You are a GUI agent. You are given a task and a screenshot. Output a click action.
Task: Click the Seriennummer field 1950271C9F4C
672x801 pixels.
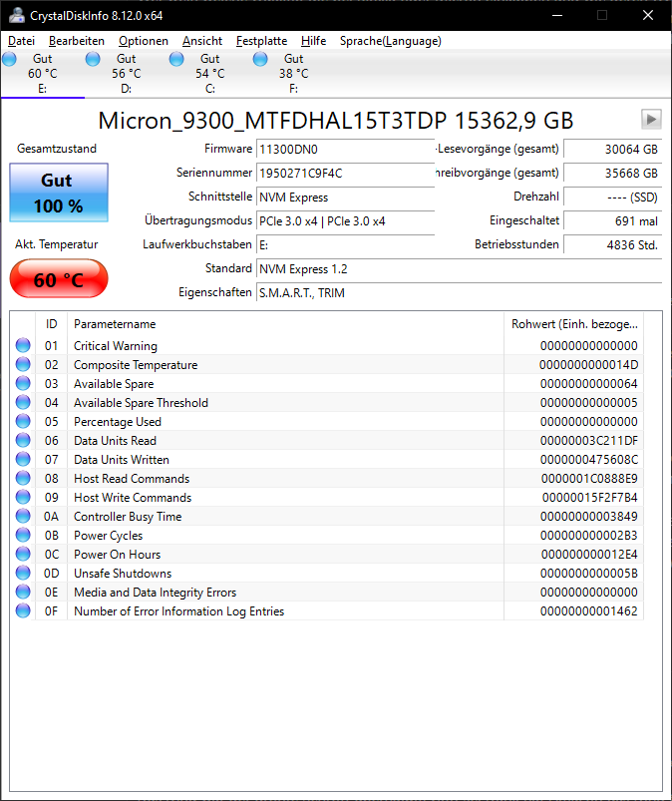pos(346,174)
